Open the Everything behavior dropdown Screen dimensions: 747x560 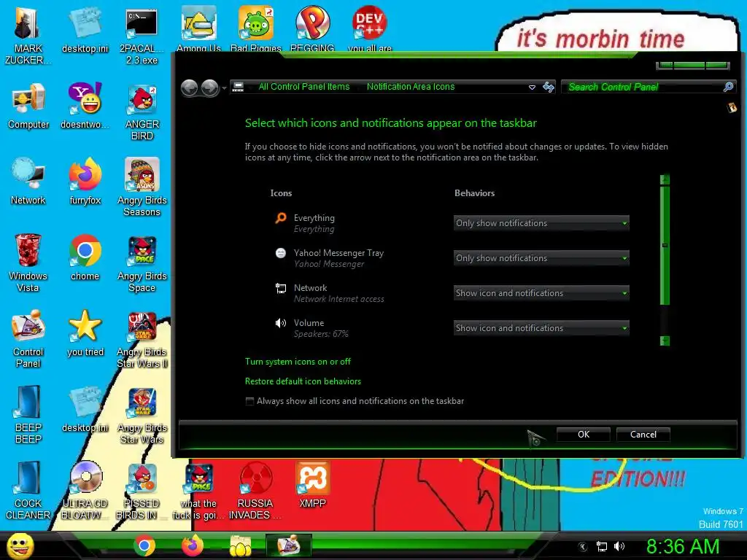click(x=541, y=223)
